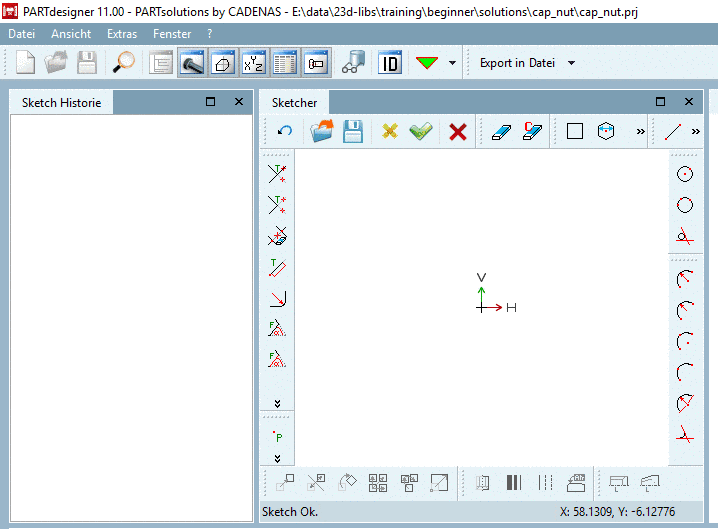Click the lower F angle tool icon
This screenshot has width=718, height=529.
click(x=277, y=359)
